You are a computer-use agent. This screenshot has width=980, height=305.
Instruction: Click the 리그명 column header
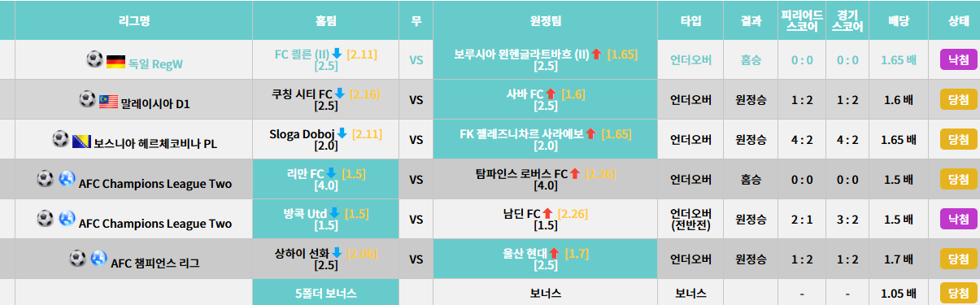tap(133, 20)
